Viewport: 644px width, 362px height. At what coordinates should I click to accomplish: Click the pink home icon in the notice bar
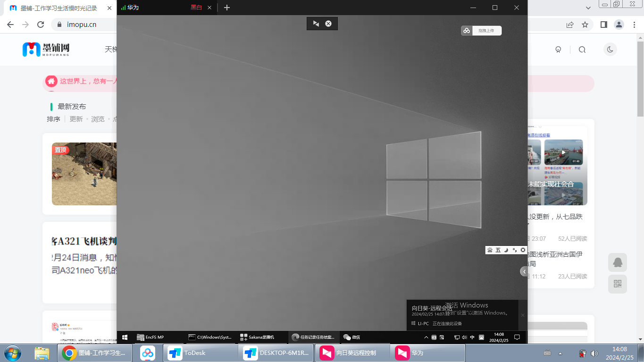(51, 81)
